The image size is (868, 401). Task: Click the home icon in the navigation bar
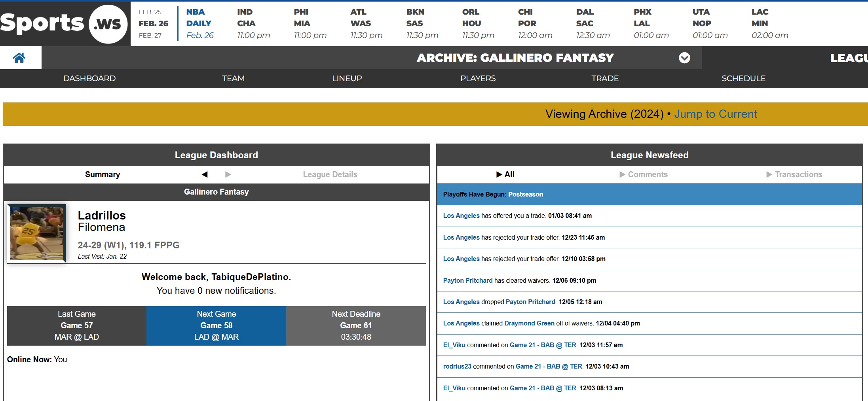(x=20, y=58)
